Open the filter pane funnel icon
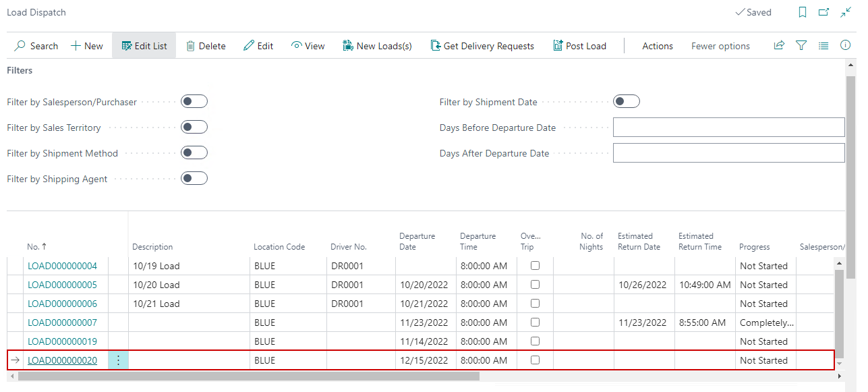The image size is (868, 392). [x=801, y=45]
